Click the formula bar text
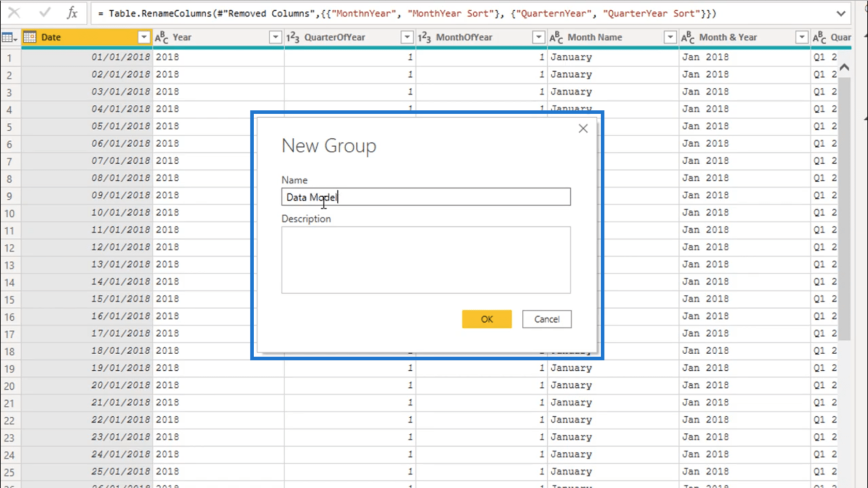 [x=407, y=13]
